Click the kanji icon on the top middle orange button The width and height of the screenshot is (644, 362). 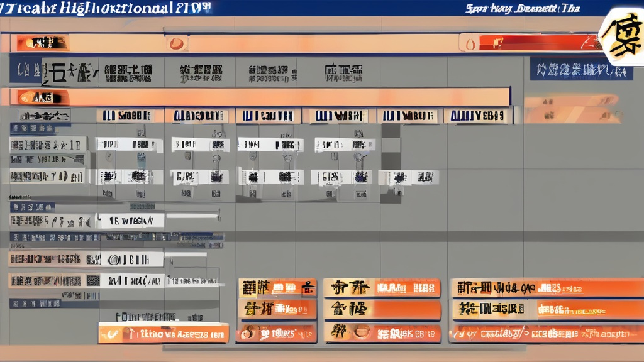[x=341, y=288]
